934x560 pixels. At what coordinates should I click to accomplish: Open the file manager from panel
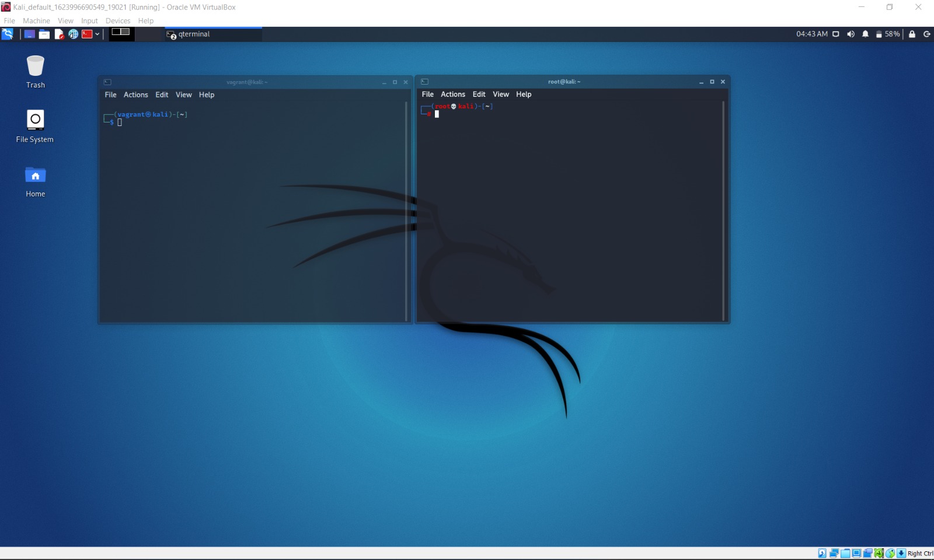point(44,34)
